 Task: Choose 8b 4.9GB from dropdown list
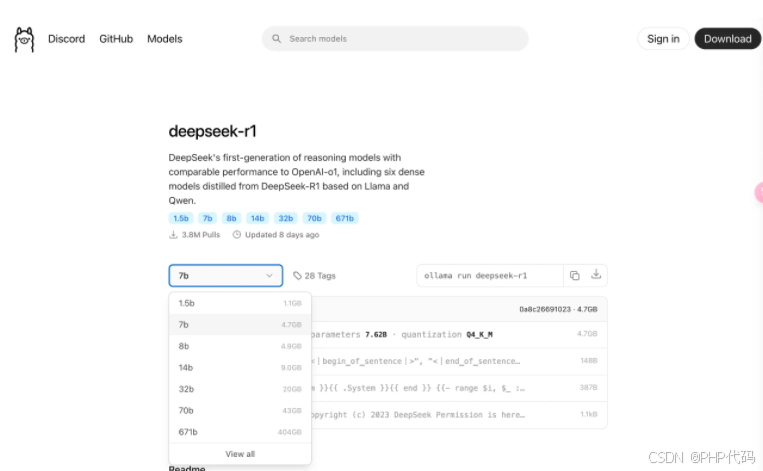240,346
